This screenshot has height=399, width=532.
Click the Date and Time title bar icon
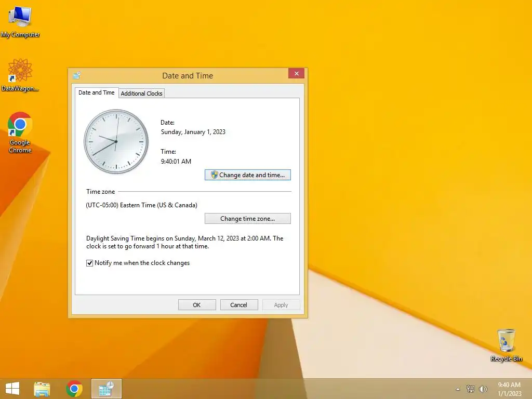tap(77, 75)
